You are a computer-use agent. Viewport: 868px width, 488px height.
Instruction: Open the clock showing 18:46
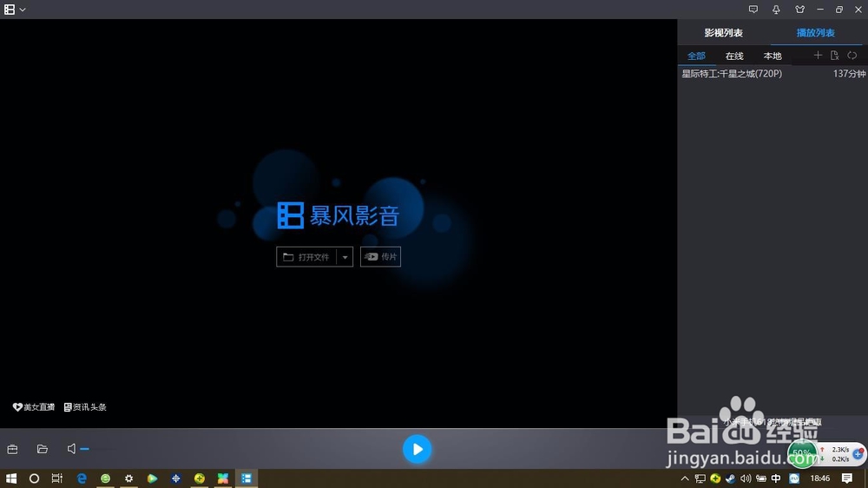[x=820, y=478]
